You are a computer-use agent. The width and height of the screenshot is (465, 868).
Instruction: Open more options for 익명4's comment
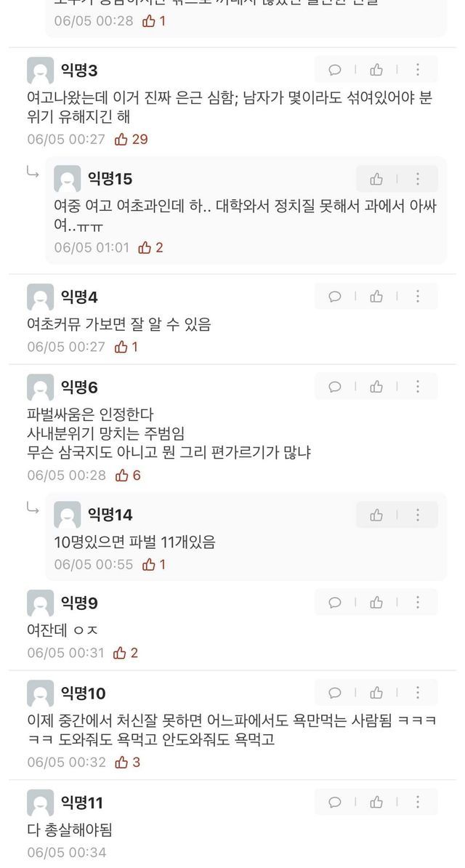[x=418, y=297]
